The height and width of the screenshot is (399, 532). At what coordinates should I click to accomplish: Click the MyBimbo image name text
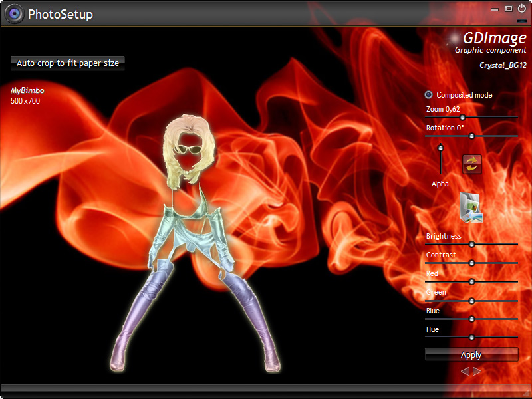point(27,90)
